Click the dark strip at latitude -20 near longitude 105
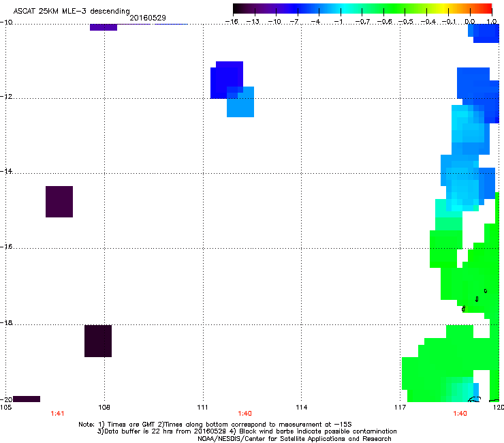Screen dimensions: 504x443 [x=27, y=399]
